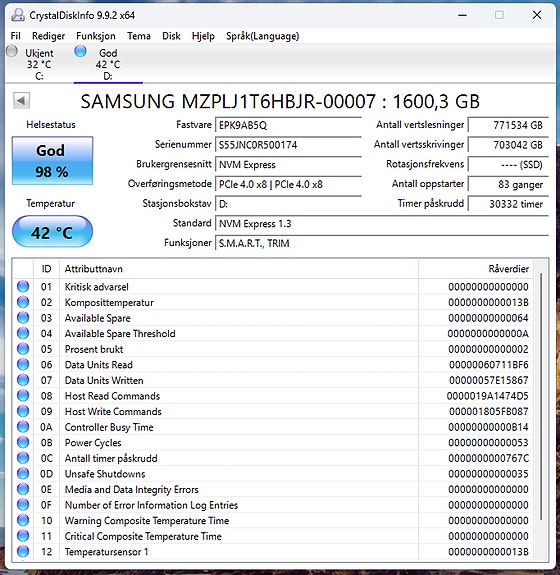Click the previous disk arrow icon
This screenshot has width=560, height=575.
click(21, 100)
